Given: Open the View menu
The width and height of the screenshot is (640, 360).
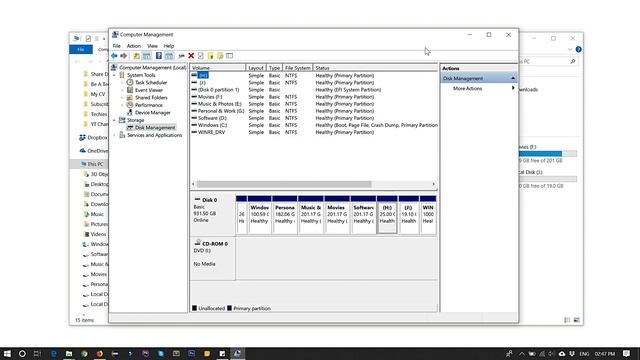Looking at the screenshot, I should [152, 46].
